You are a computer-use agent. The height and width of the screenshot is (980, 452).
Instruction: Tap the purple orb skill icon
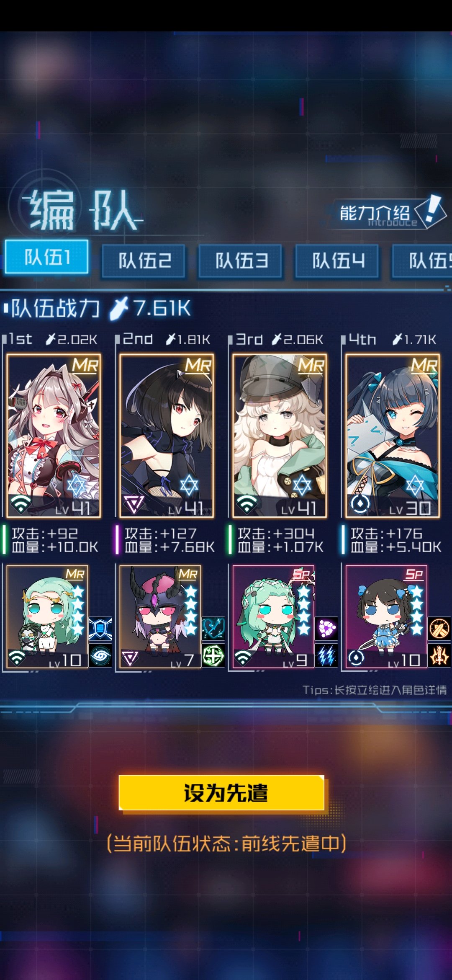point(326,628)
